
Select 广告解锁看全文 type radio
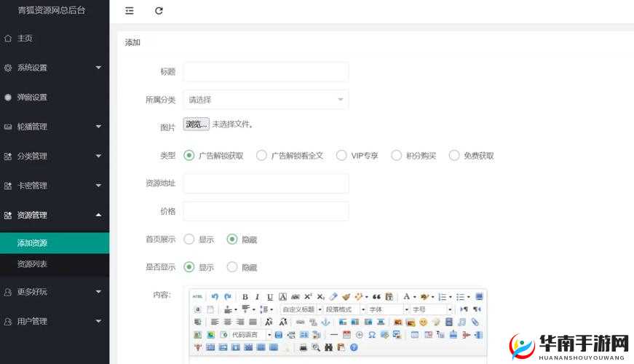pyautogui.click(x=261, y=155)
